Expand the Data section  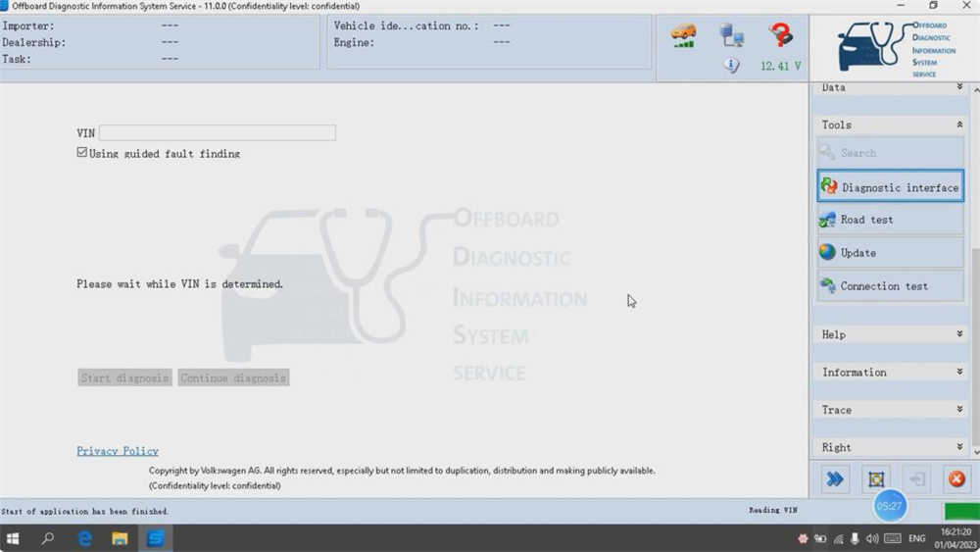(x=890, y=87)
